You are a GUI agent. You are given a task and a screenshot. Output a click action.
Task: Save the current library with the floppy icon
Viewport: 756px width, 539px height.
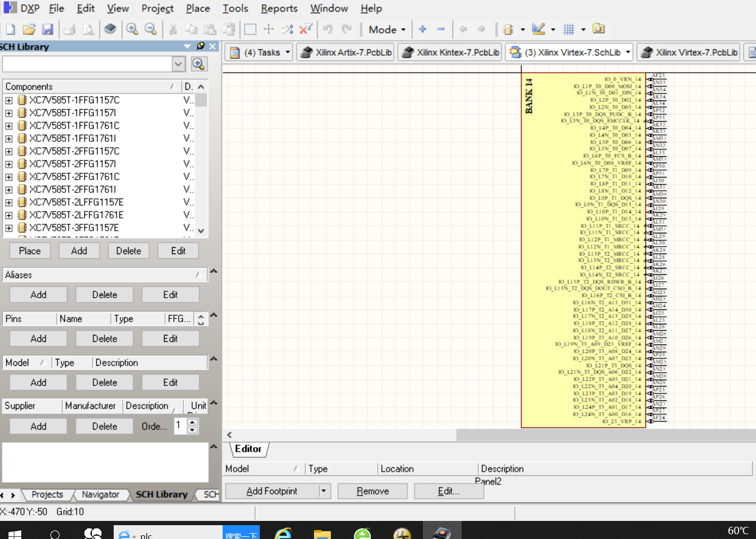[x=48, y=29]
